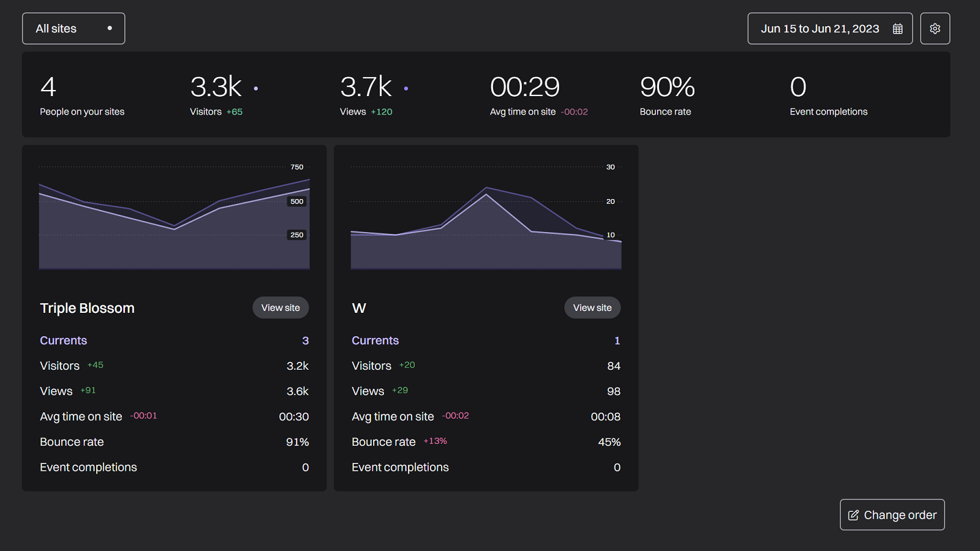Open the Triple Blossom site title
The height and width of the screenshot is (551, 980).
(x=87, y=308)
